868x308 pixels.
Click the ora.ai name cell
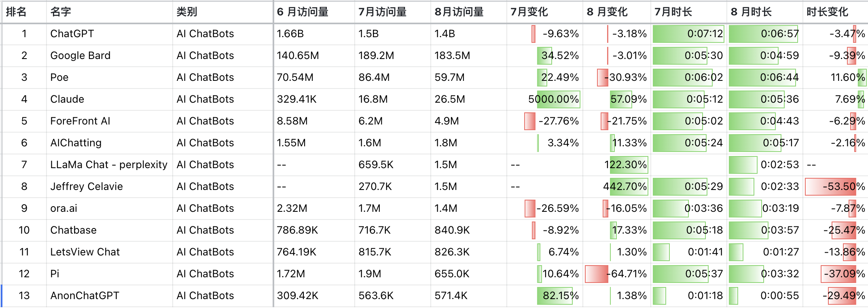[110, 209]
